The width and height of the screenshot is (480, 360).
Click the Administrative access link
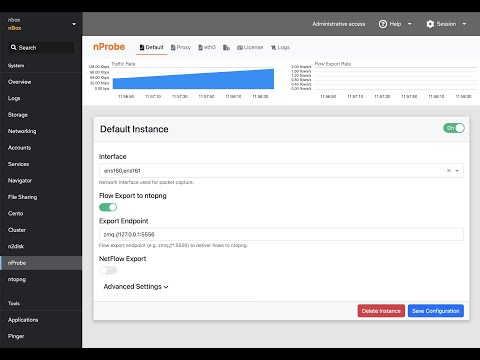coord(338,24)
